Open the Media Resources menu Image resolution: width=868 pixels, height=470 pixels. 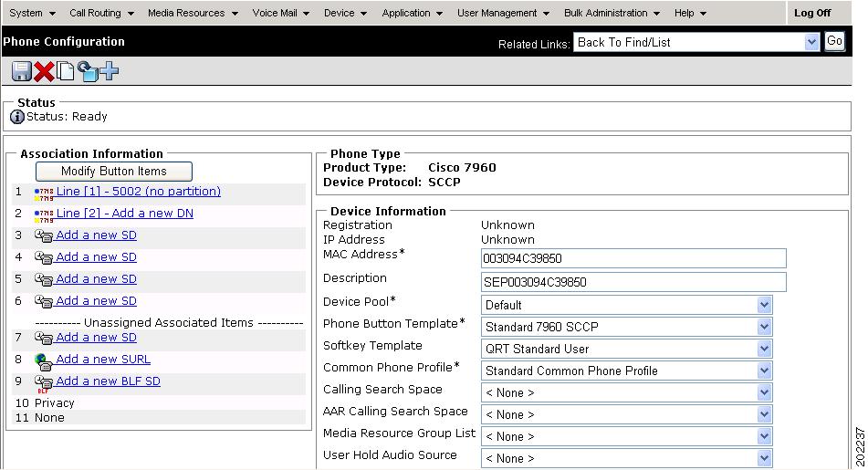tap(193, 13)
